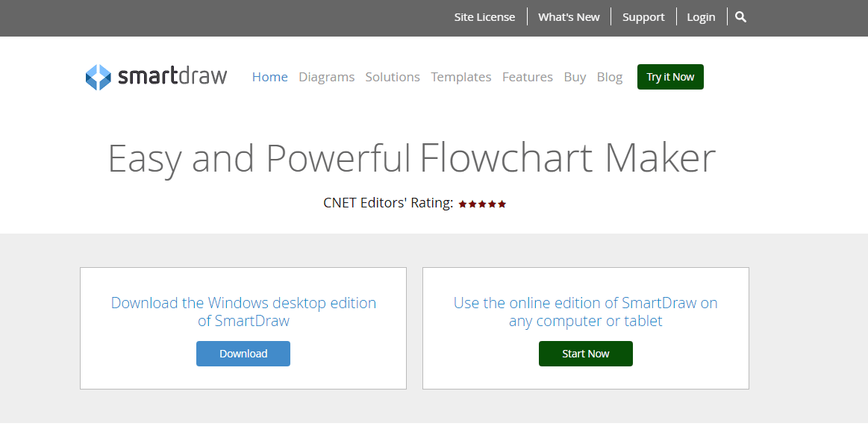Click the magnifying glass search icon

[740, 17]
